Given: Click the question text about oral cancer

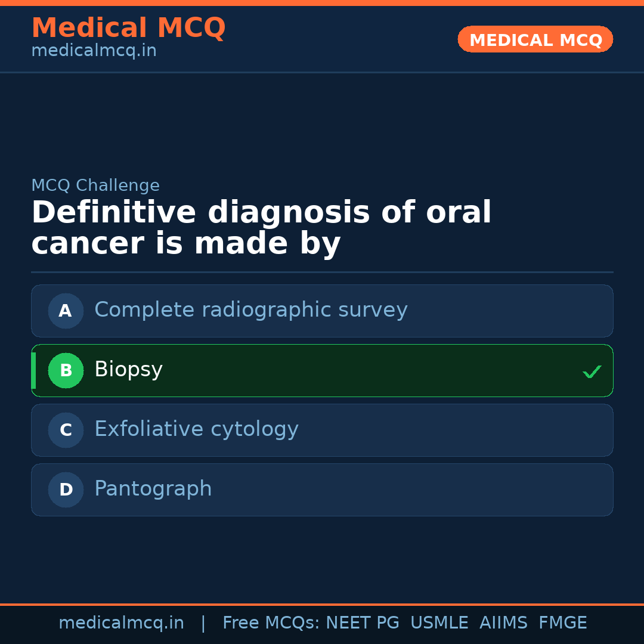Looking at the screenshot, I should pos(261,227).
